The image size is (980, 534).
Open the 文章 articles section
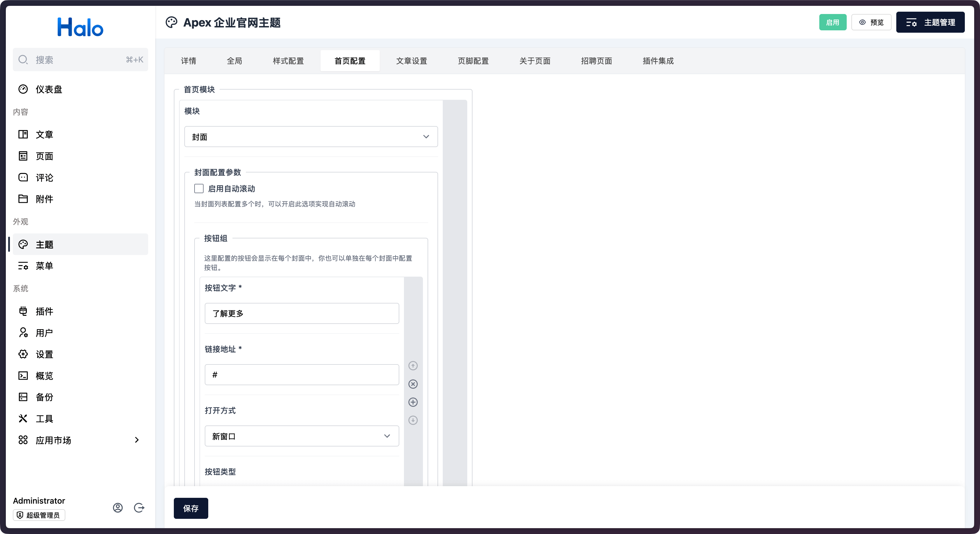[45, 134]
